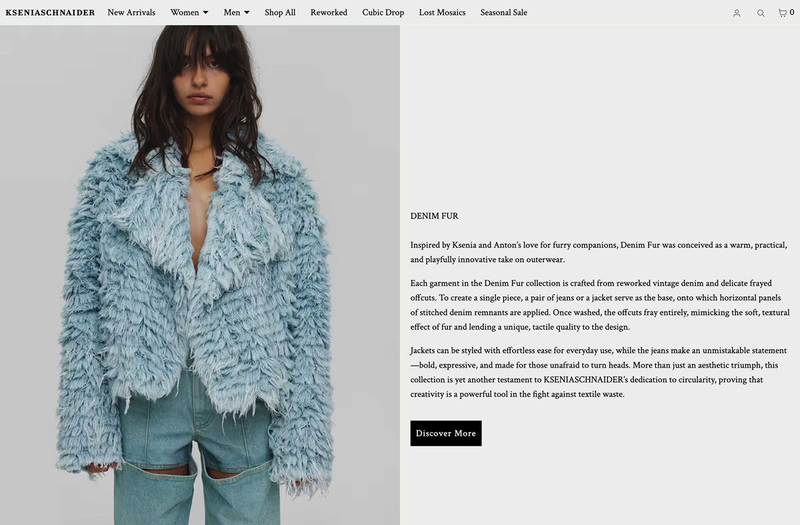The image size is (800, 525).
Task: Click the DENIM FUR heading
Action: [434, 216]
